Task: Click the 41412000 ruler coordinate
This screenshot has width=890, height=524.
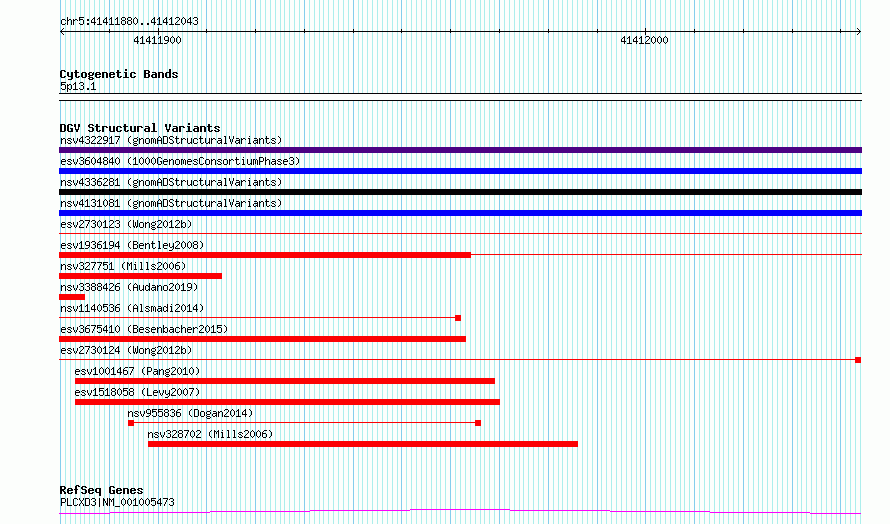Action: [644, 40]
